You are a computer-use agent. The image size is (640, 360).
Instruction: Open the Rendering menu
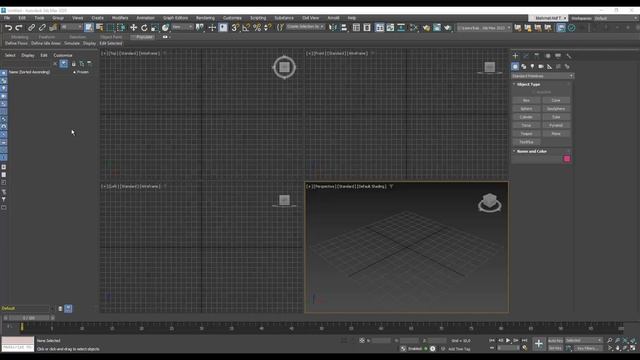205,18
